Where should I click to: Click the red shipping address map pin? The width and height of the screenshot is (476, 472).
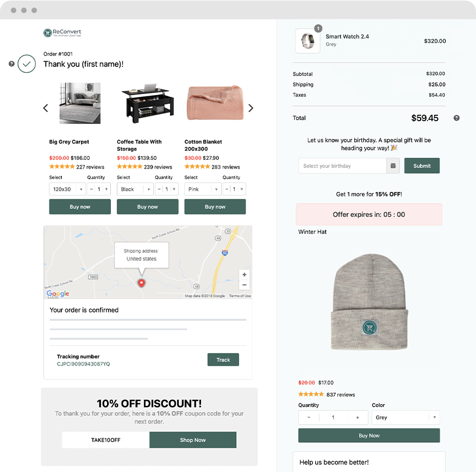click(141, 283)
